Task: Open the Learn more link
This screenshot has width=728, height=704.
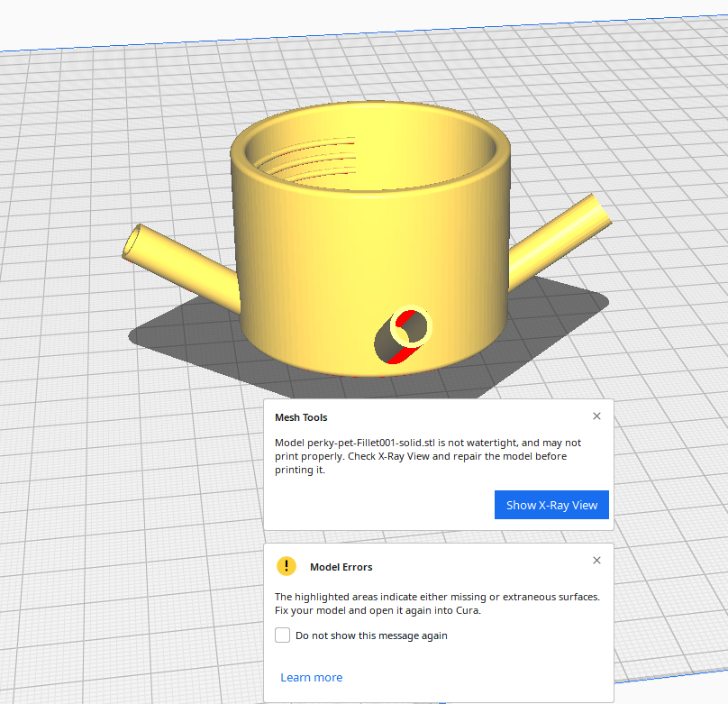Action: [311, 677]
